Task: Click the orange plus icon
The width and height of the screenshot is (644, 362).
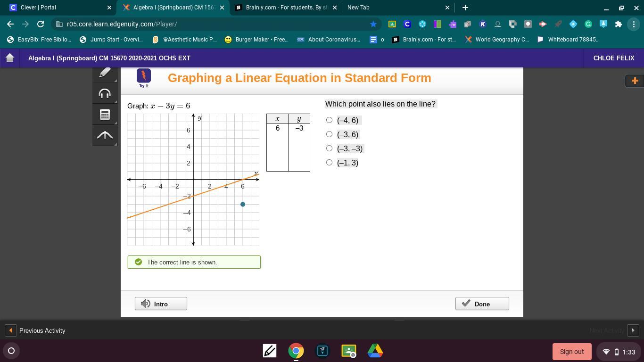Action: tap(635, 81)
